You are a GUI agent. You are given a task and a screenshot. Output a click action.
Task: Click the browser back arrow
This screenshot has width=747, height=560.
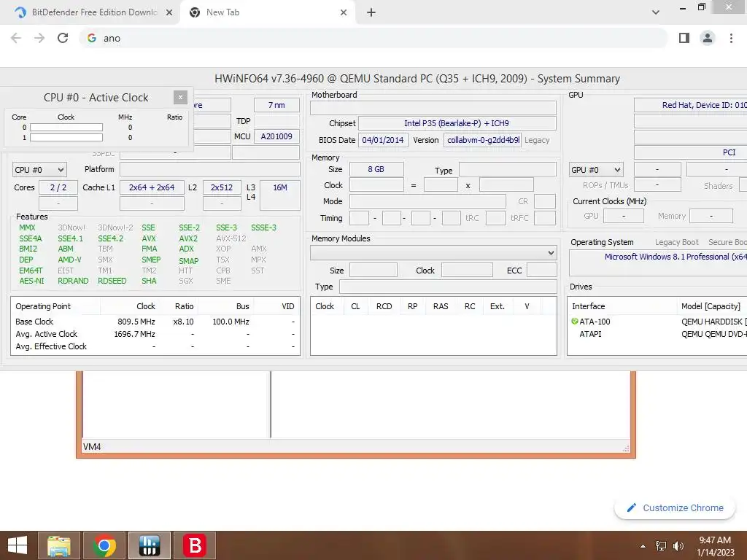(x=16, y=38)
